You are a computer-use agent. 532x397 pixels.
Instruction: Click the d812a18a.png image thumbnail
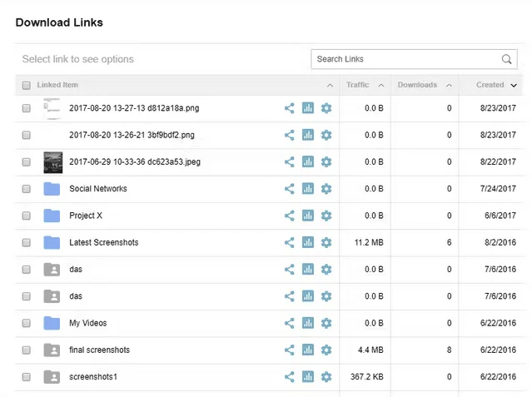(52, 108)
